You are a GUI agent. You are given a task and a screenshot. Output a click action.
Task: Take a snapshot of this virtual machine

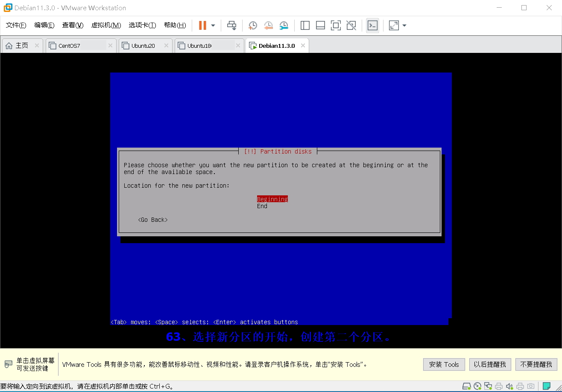(x=253, y=26)
